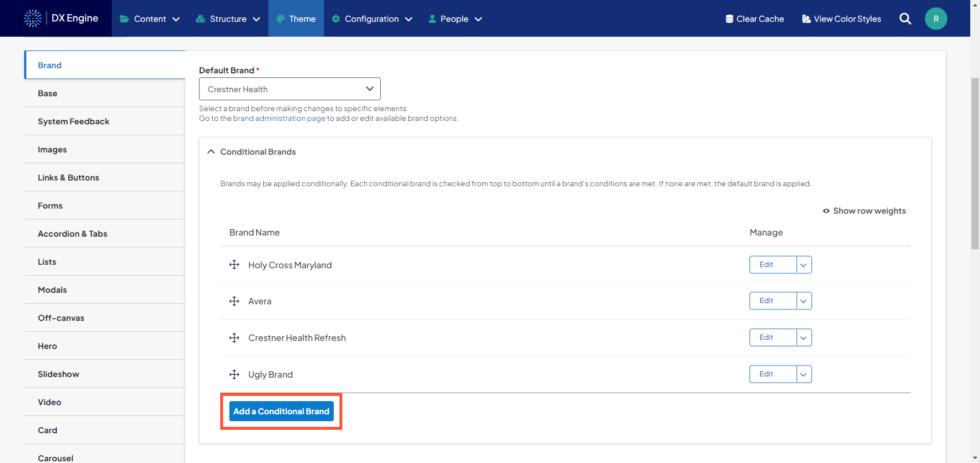Open Edit dropdown arrow for Avera
980x463 pixels.
coord(803,301)
